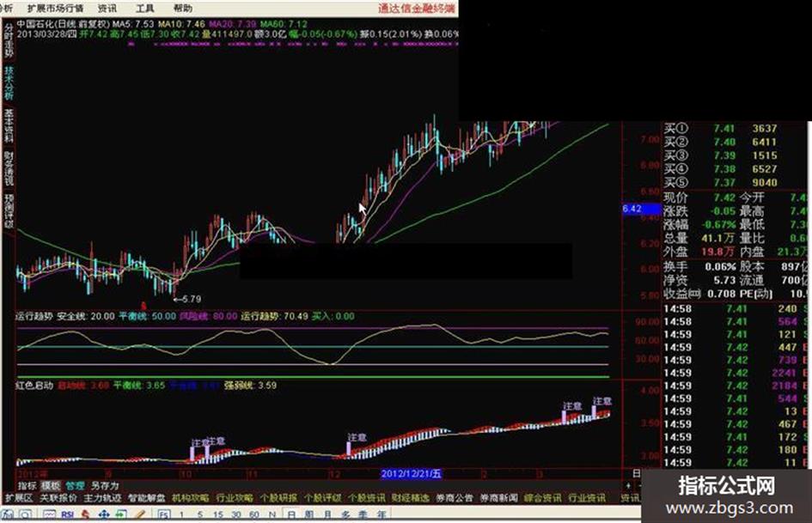Open the 券商公告 tab
The height and width of the screenshot is (523, 812).
point(455,498)
